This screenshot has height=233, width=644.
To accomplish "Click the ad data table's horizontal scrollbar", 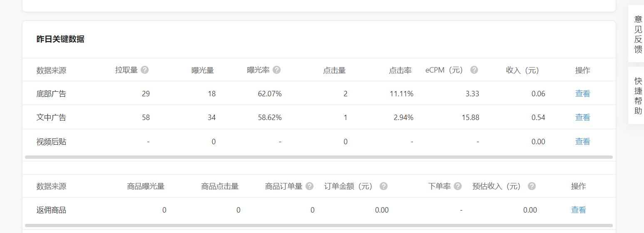I will pos(318,157).
